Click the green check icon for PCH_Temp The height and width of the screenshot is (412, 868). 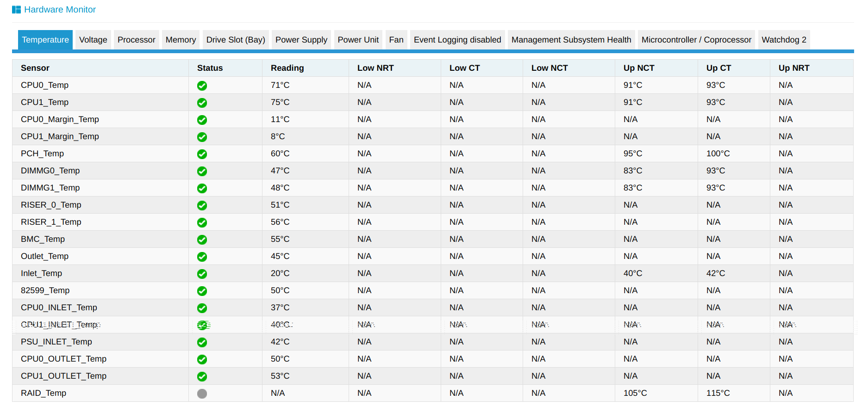pyautogui.click(x=202, y=154)
